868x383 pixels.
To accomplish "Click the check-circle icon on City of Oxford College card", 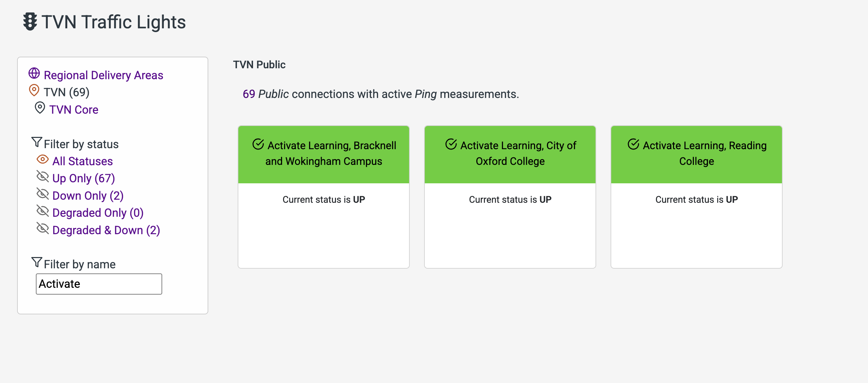I will tap(451, 144).
